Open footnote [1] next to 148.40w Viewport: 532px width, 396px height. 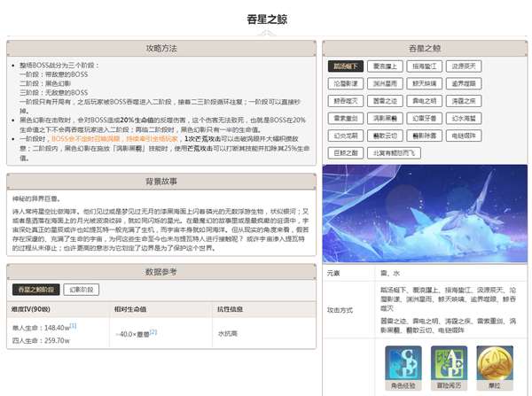tap(74, 326)
